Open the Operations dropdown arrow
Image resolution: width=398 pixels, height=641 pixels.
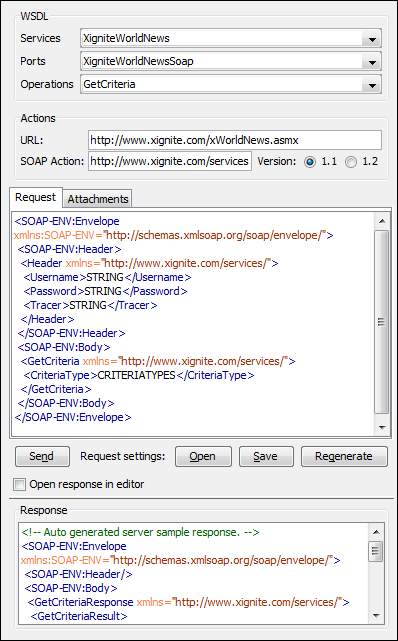coord(371,85)
